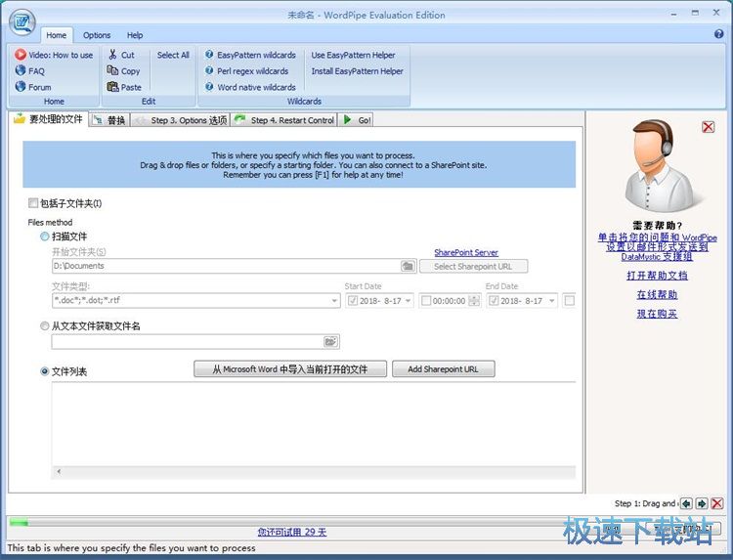Click the Paste clipboard icon

point(113,87)
